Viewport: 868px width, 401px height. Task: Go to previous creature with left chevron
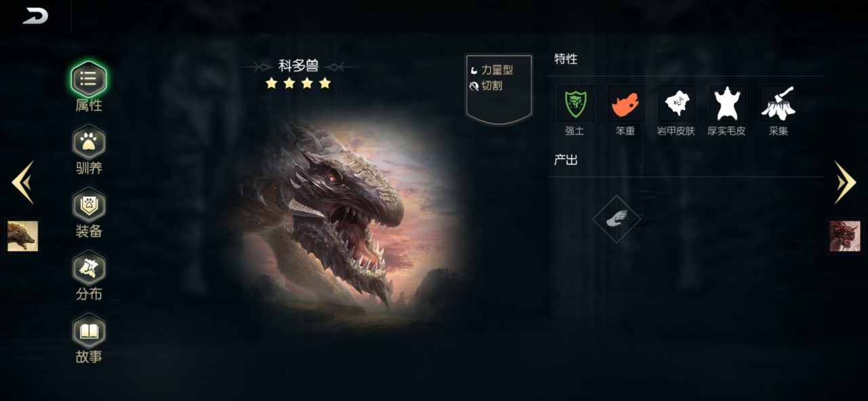coord(22,183)
